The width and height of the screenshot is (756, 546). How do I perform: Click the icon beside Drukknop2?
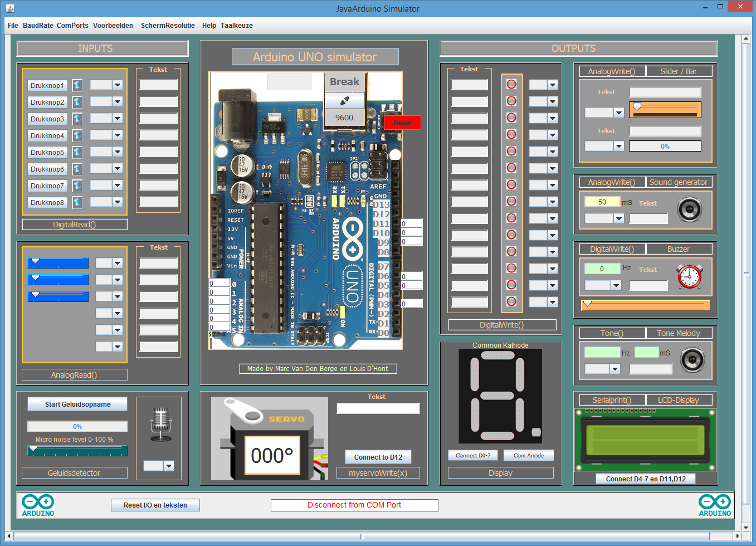[77, 102]
